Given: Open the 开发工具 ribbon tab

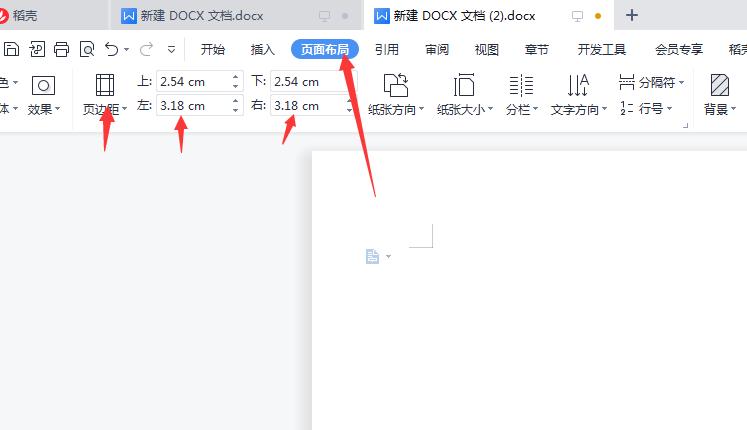Looking at the screenshot, I should (602, 50).
